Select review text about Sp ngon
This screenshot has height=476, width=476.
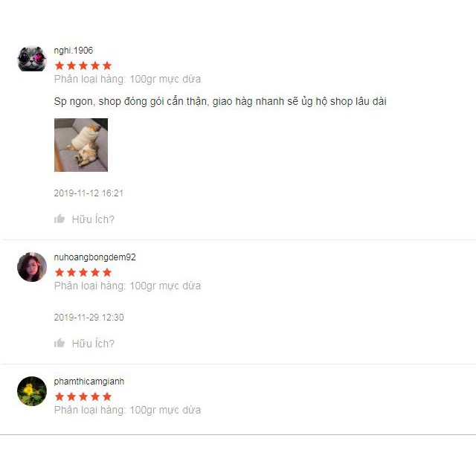[x=220, y=101]
